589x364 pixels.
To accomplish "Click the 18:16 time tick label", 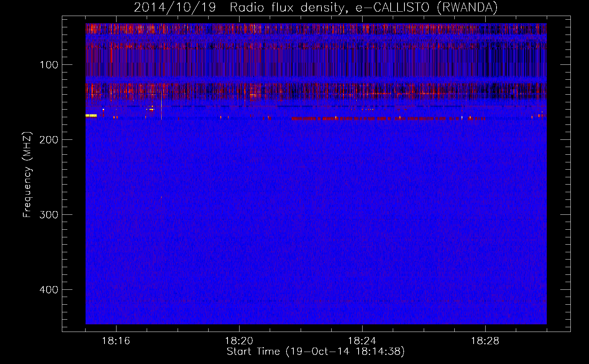I will (x=116, y=341).
